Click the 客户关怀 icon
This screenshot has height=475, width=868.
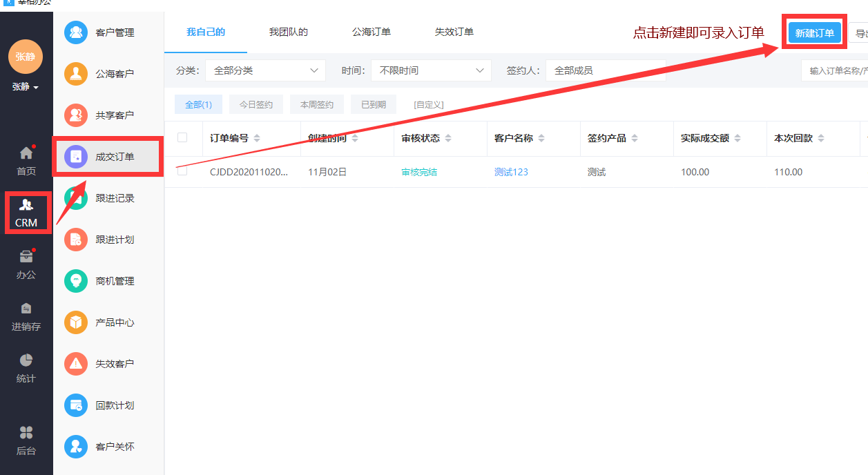coord(76,447)
